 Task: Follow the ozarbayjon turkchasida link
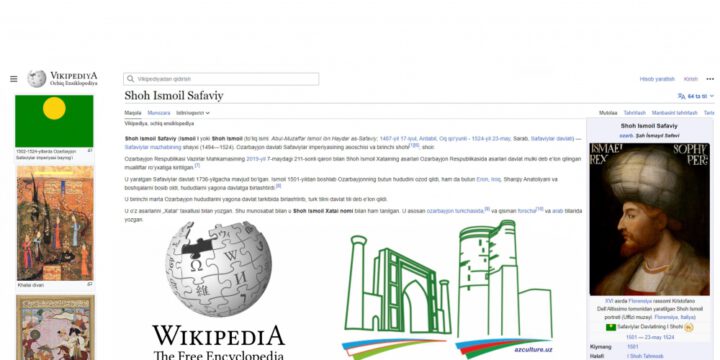455,211
